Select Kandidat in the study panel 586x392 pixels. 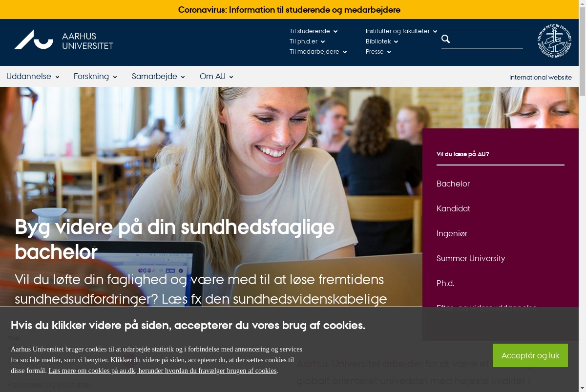pyautogui.click(x=453, y=208)
